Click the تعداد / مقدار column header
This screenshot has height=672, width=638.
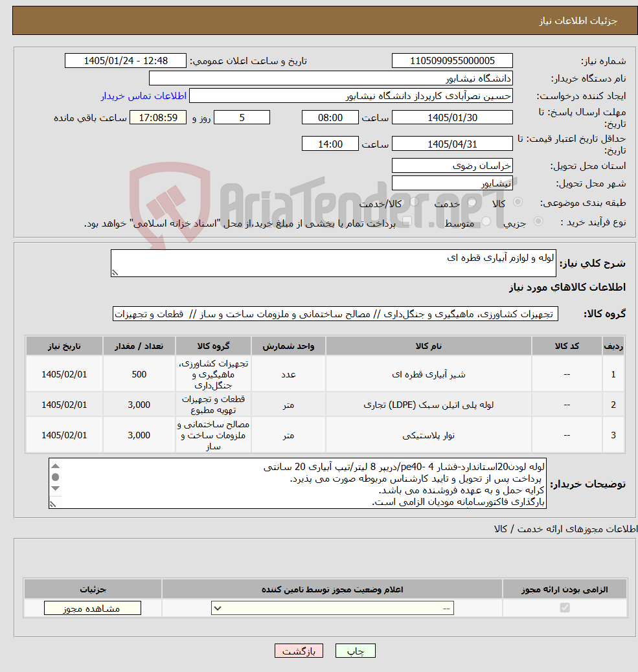pyautogui.click(x=139, y=346)
